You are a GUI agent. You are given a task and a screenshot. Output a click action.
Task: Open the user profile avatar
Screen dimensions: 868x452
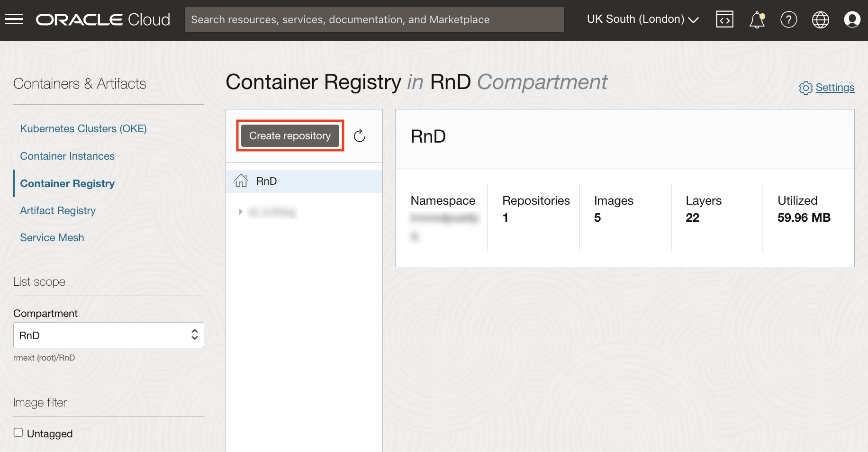pos(852,20)
